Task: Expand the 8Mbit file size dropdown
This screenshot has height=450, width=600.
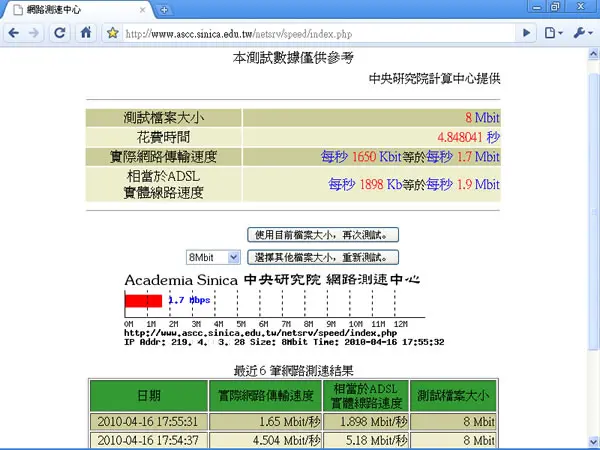Action: tap(213, 258)
